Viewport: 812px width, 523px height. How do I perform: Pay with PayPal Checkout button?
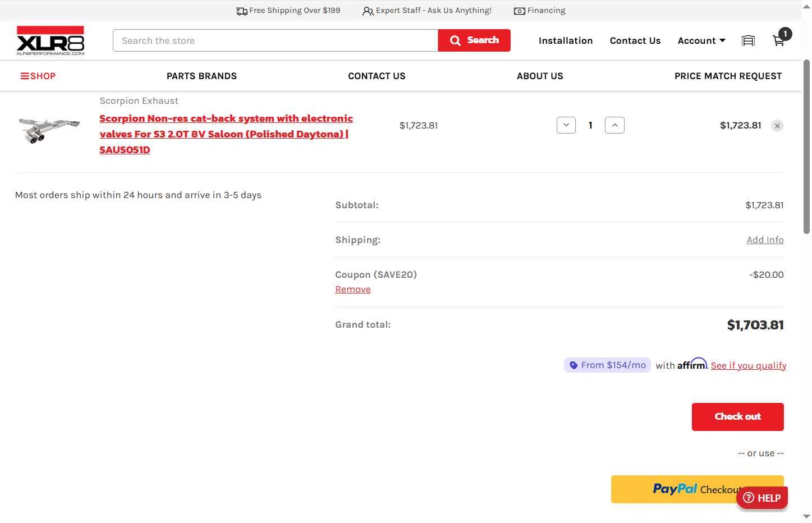click(697, 489)
